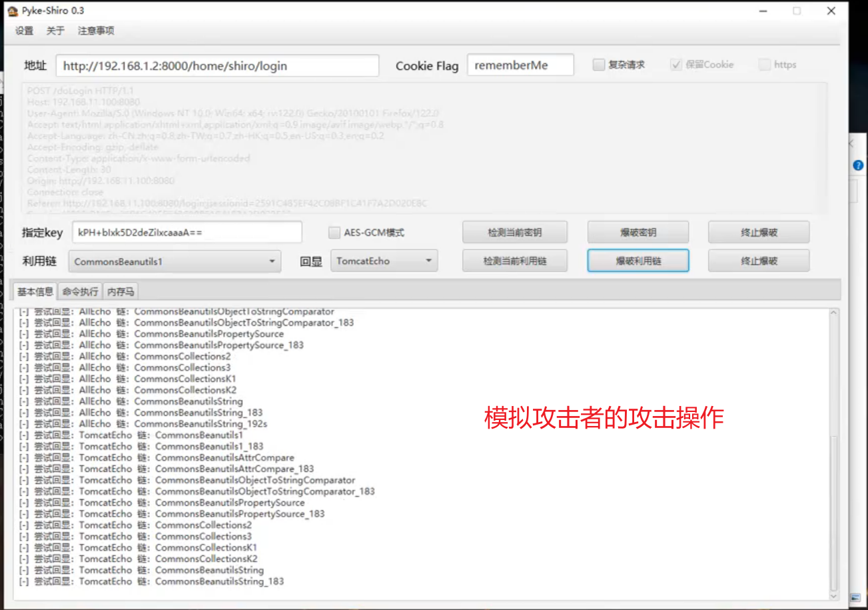The height and width of the screenshot is (610, 868).
Task: Click the 地址 URL input field
Action: (218, 65)
